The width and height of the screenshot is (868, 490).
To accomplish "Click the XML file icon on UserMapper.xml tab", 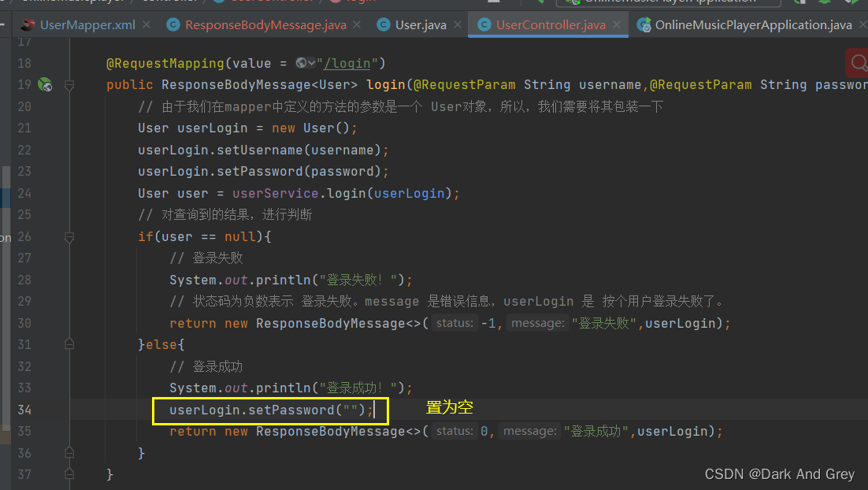I will [x=28, y=25].
